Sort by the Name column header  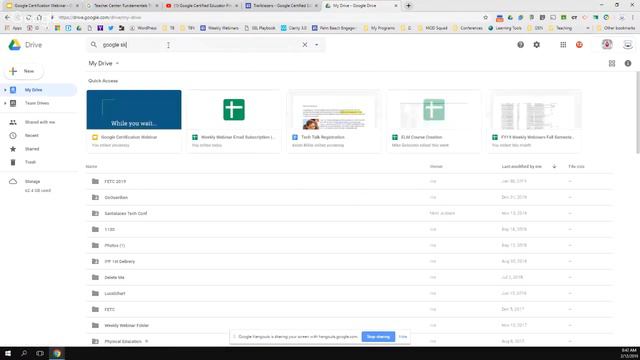coord(91,167)
